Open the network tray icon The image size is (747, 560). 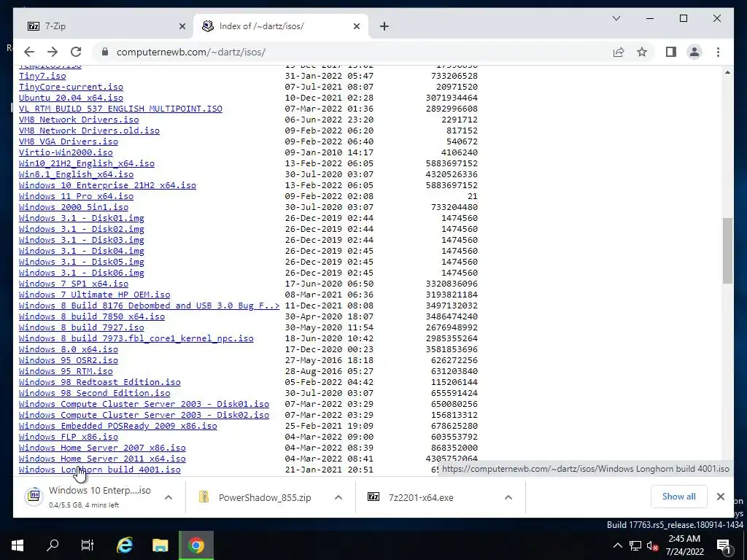pos(635,545)
